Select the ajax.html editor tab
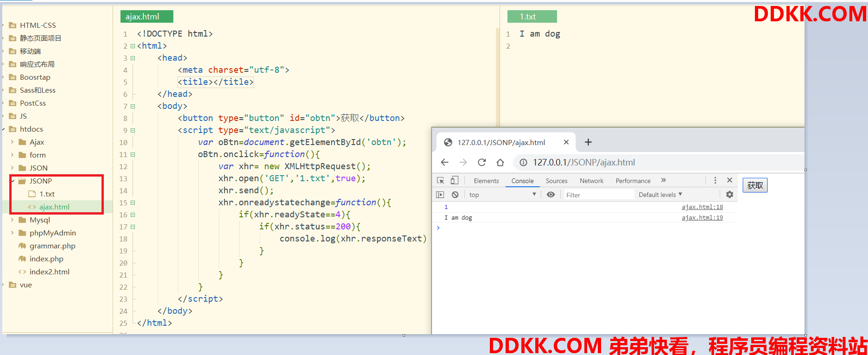 (146, 17)
